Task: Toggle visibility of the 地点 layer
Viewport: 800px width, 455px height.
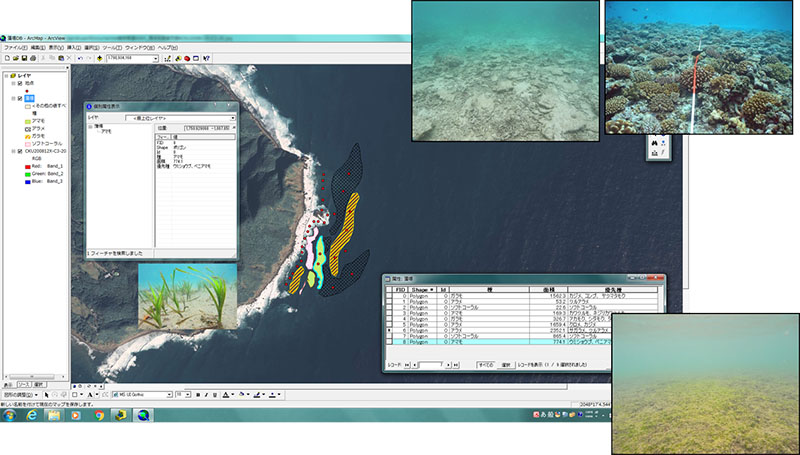Action: pos(20,84)
